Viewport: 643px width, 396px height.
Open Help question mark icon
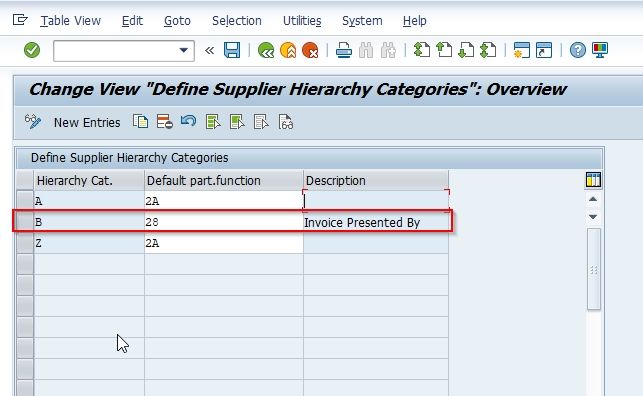pyautogui.click(x=578, y=50)
